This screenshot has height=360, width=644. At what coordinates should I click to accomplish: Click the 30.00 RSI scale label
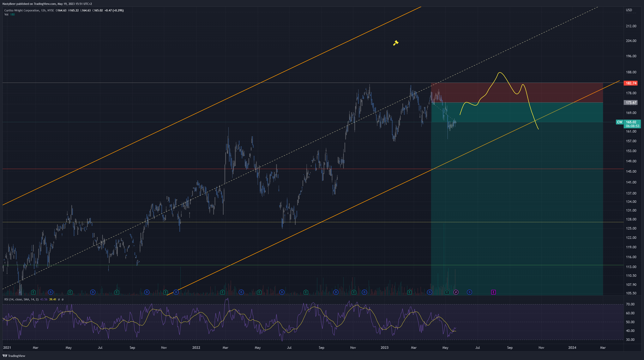point(630,339)
